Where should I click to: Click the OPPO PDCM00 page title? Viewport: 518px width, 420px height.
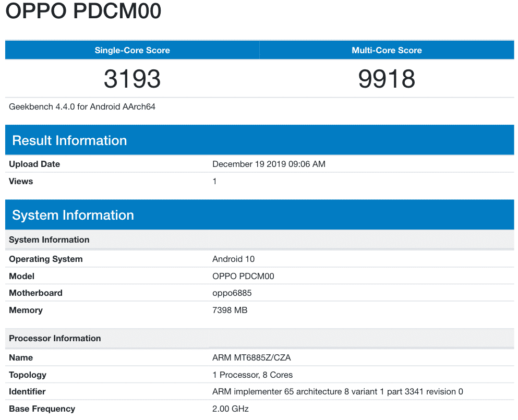point(83,11)
